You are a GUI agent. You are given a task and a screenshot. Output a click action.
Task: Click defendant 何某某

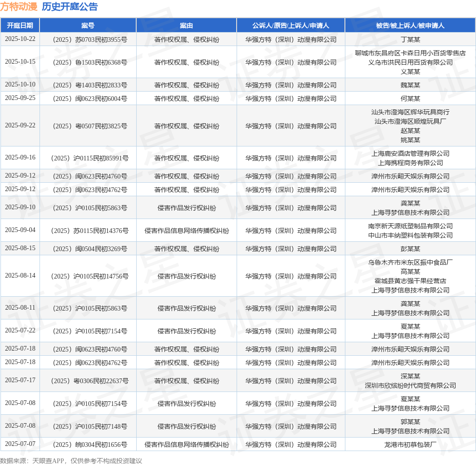click(410, 99)
